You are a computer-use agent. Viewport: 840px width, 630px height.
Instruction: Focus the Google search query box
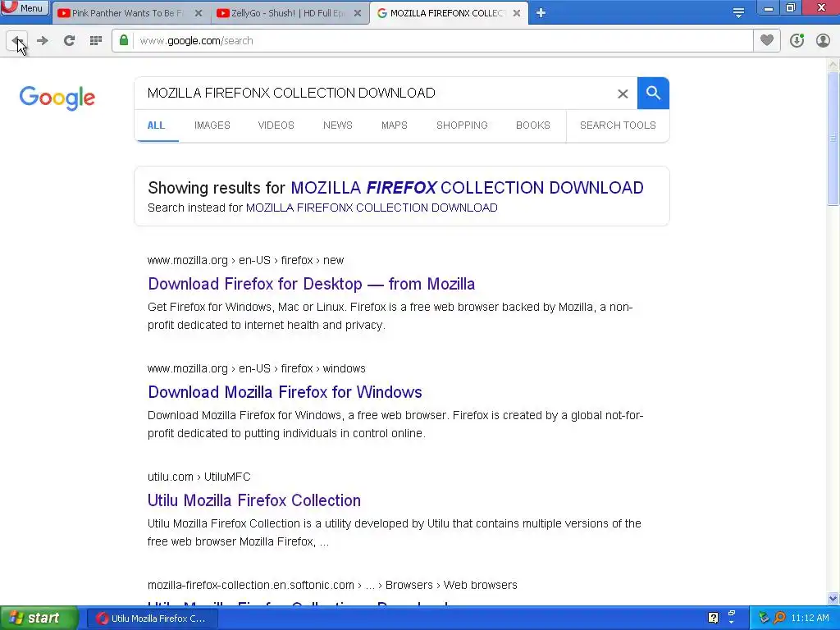375,94
